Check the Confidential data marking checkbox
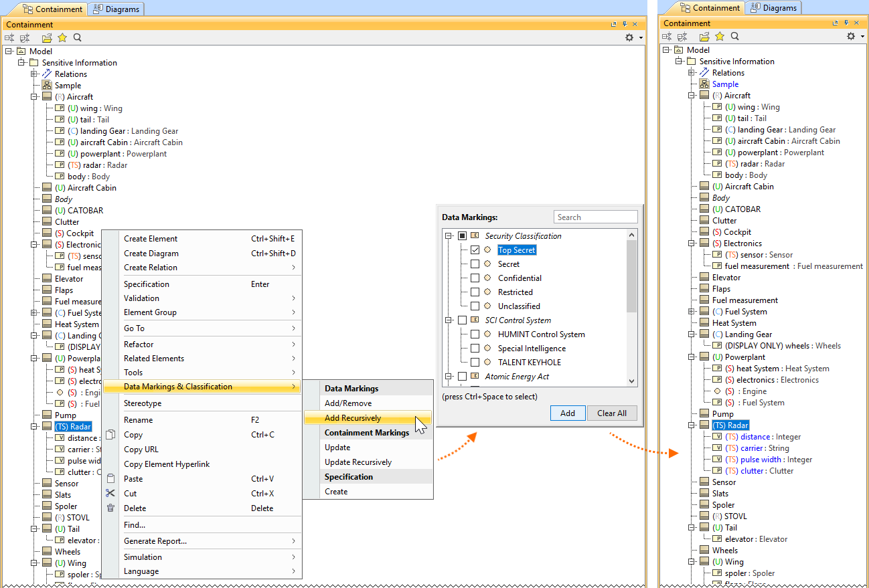The height and width of the screenshot is (588, 869). (475, 278)
